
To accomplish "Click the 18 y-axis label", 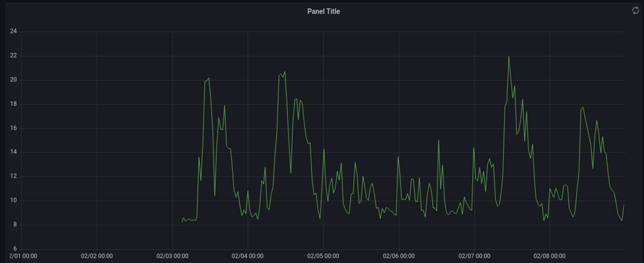I will 13,104.
